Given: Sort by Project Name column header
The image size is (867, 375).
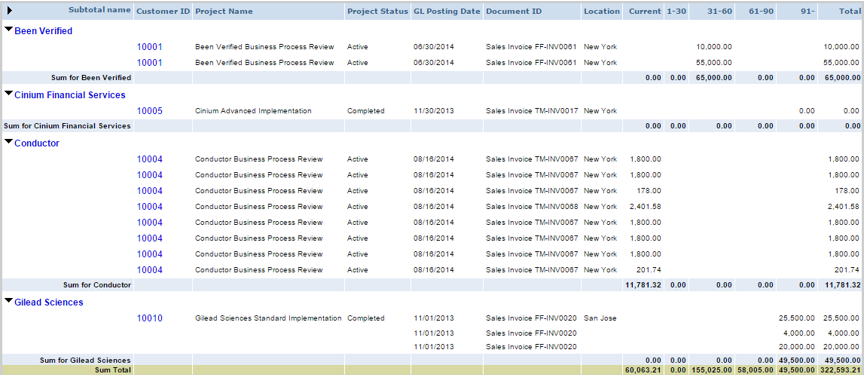Looking at the screenshot, I should point(224,11).
